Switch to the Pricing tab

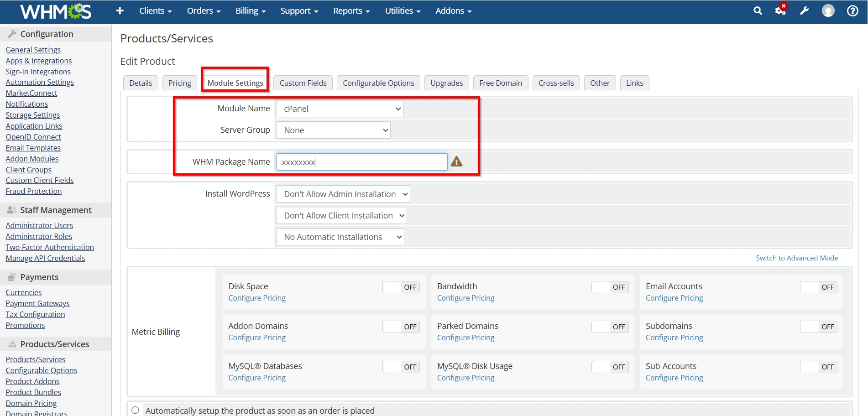(180, 83)
